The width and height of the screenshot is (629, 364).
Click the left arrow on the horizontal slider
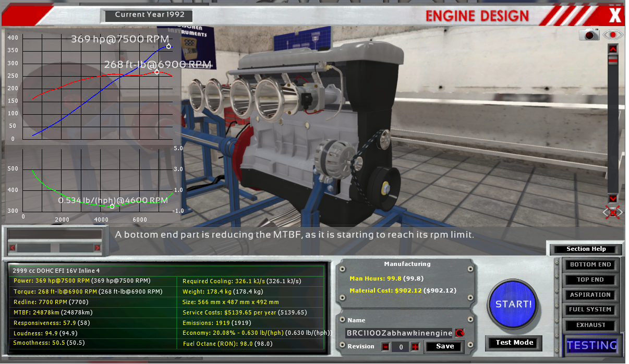12,248
